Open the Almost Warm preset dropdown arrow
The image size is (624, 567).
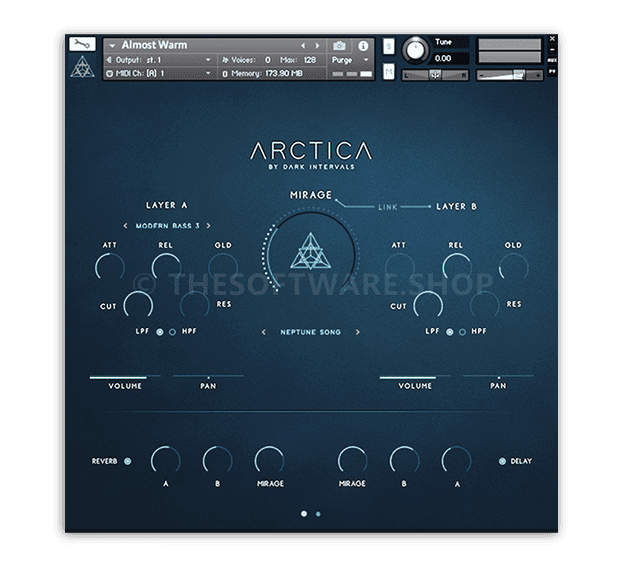point(112,46)
